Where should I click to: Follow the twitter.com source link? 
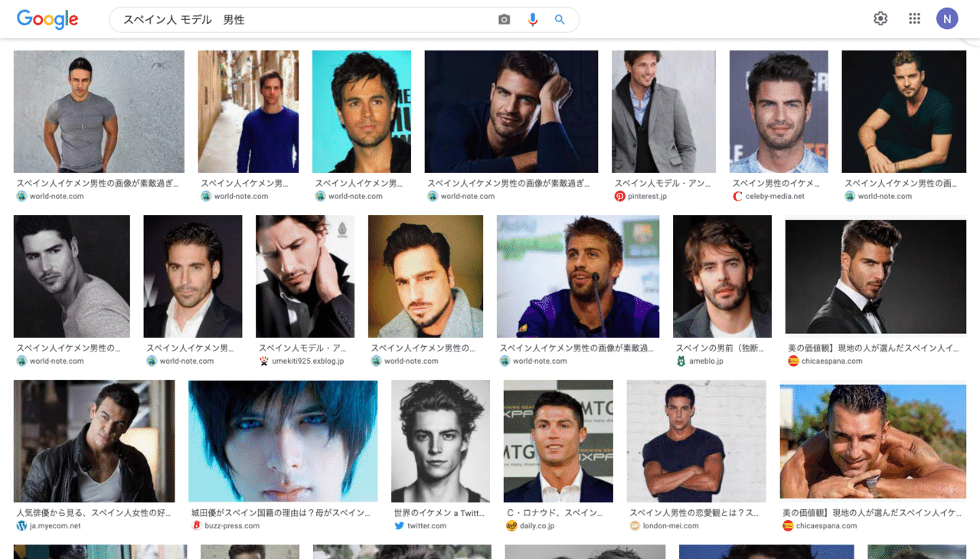coord(427,526)
